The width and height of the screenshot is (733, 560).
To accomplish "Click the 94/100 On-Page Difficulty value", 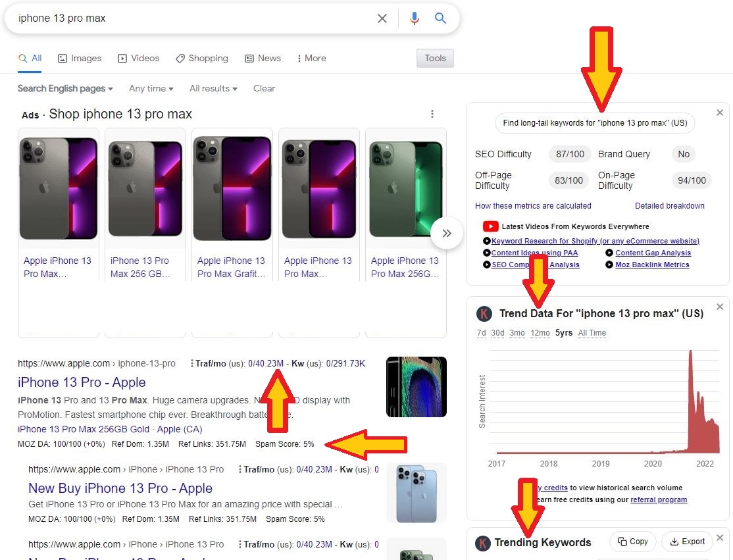I will [692, 180].
